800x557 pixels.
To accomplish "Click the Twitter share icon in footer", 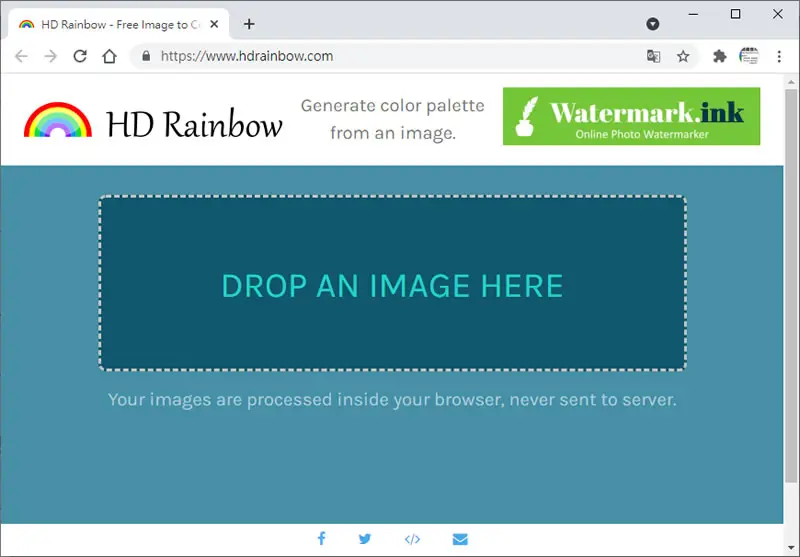I will (x=365, y=539).
